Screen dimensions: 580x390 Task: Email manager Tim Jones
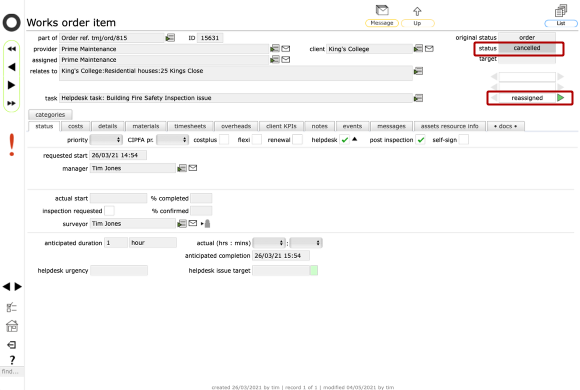point(193,168)
